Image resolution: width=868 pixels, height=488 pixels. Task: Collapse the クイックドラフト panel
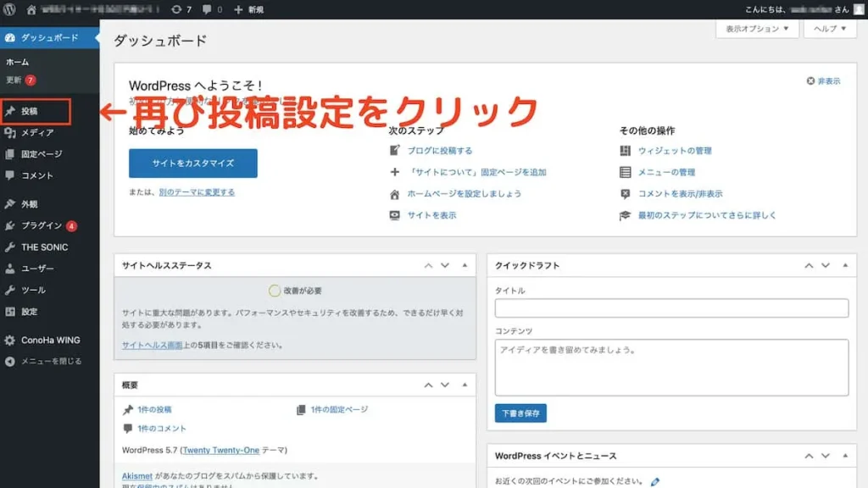(x=845, y=265)
